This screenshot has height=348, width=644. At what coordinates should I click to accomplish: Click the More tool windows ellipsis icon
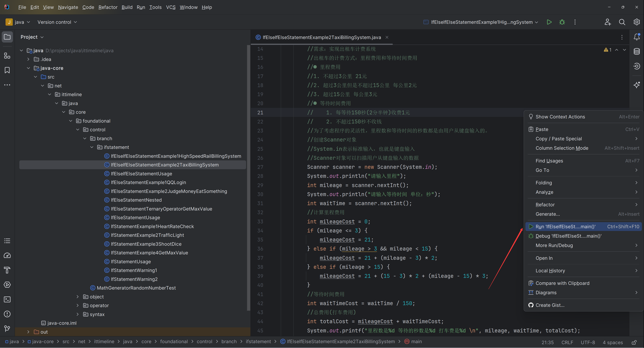point(7,85)
